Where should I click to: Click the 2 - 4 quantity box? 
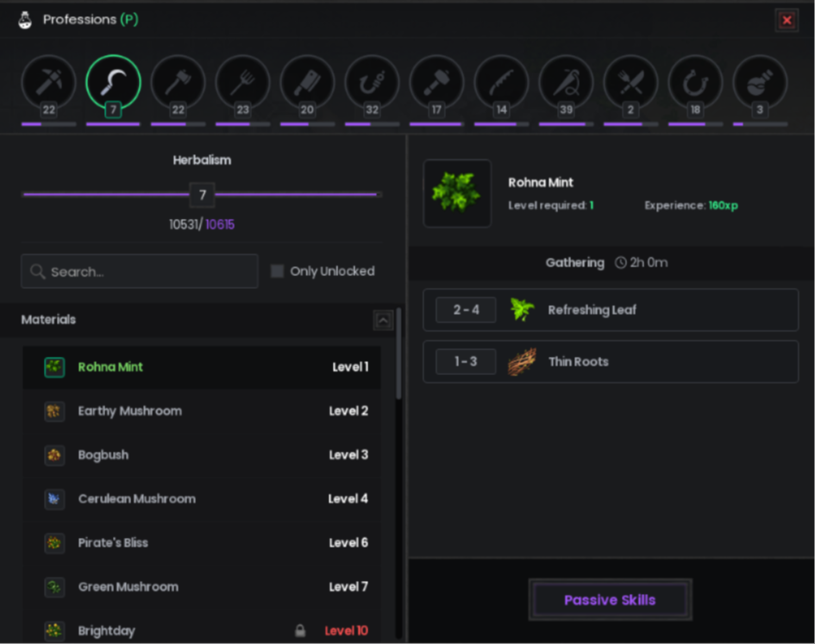[x=466, y=309]
